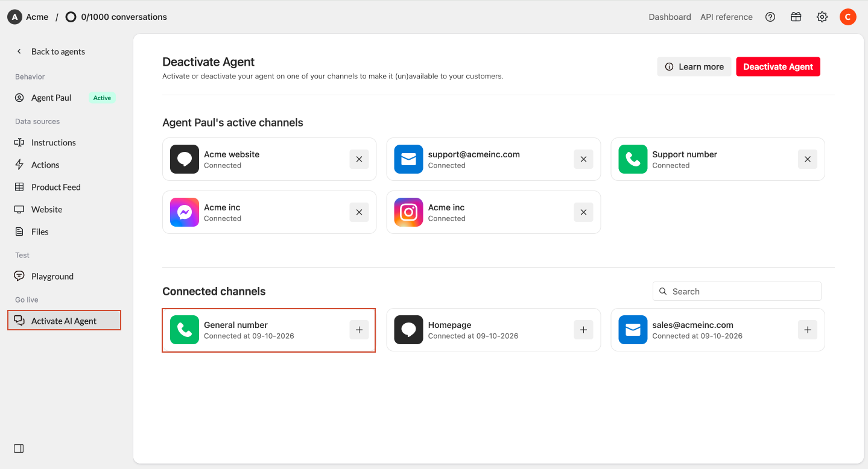Go back to agents

pyautogui.click(x=51, y=51)
